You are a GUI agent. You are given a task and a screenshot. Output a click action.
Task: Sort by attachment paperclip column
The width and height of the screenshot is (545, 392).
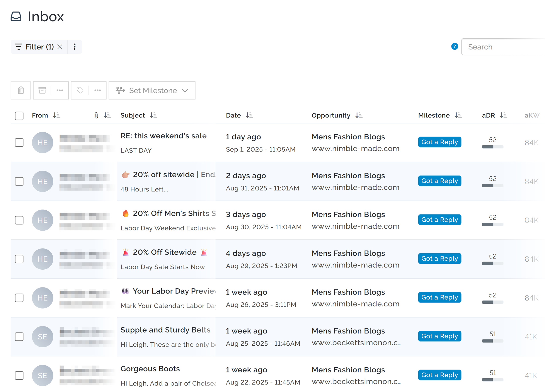pos(107,115)
